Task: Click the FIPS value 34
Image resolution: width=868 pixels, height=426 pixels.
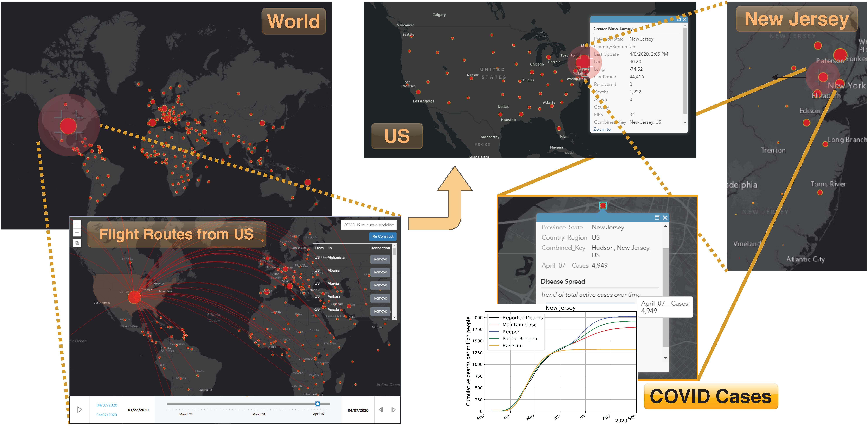Action: 632,115
